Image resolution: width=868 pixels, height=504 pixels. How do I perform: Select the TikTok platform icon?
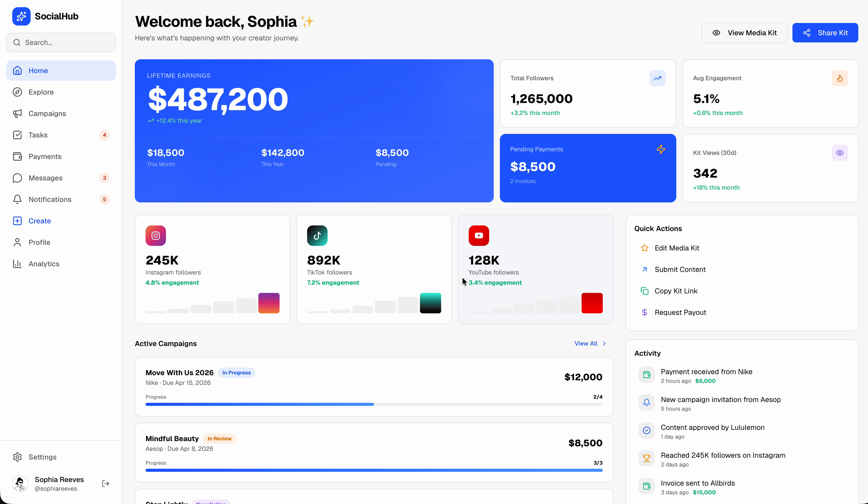[317, 235]
